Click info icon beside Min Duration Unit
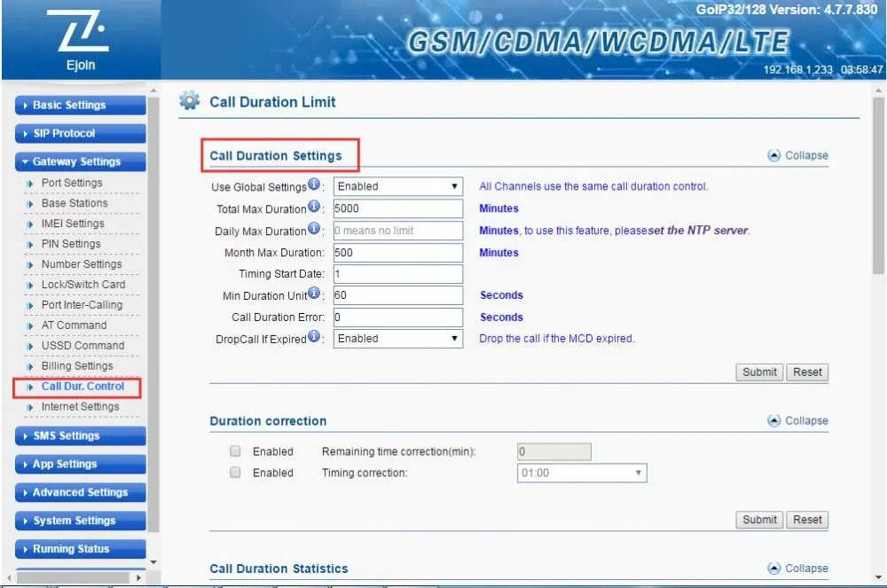This screenshot has height=588, width=887. point(314,294)
